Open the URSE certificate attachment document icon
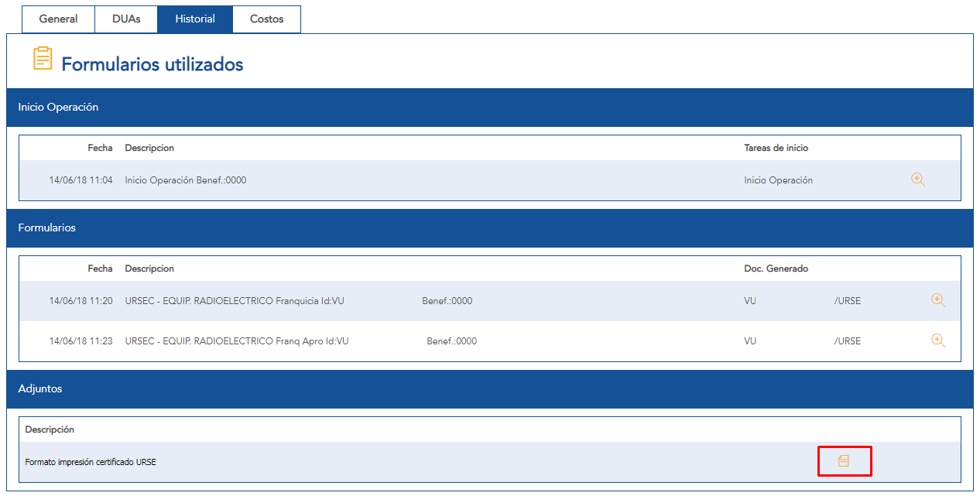Image resolution: width=980 pixels, height=496 pixels. (x=844, y=461)
